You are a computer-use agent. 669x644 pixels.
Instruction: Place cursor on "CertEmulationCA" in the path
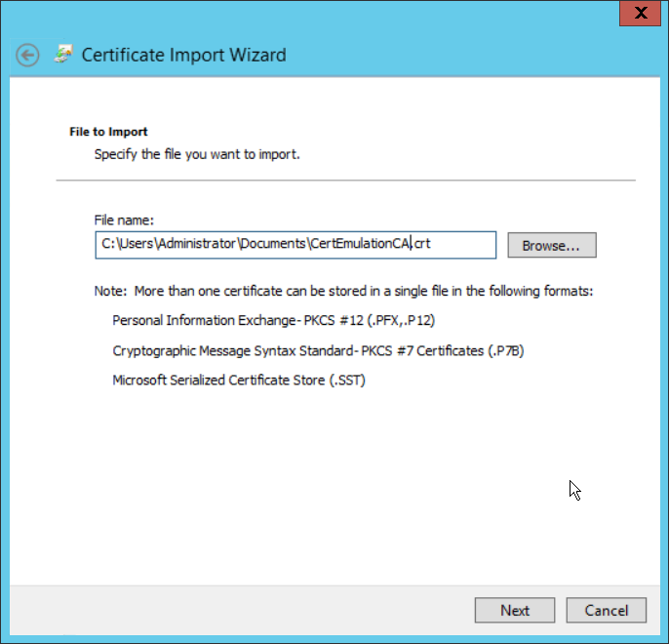[359, 244]
